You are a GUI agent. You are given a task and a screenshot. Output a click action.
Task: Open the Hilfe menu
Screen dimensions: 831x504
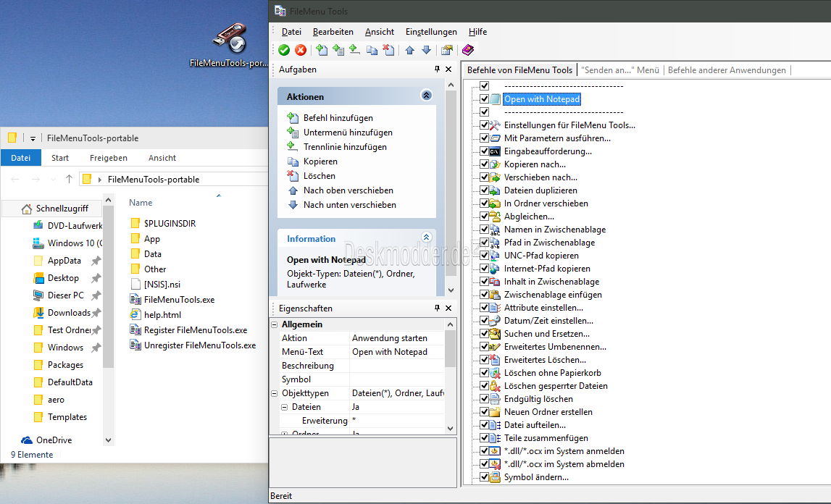[477, 32]
